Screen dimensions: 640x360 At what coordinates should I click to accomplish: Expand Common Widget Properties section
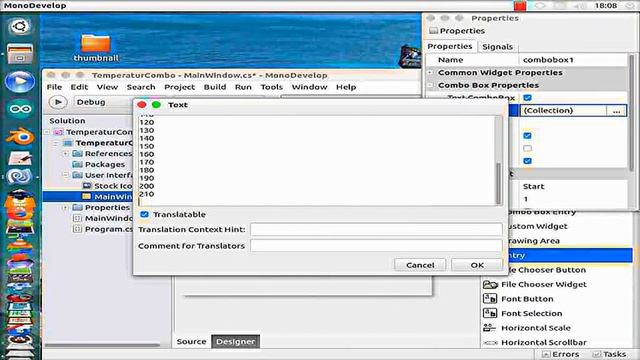coord(430,72)
